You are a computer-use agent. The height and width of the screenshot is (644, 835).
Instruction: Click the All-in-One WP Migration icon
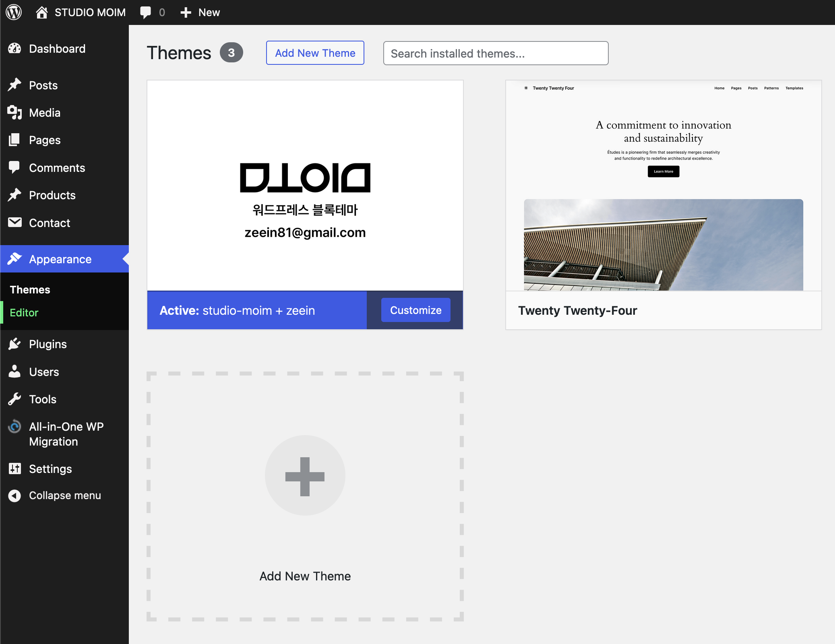(x=14, y=427)
